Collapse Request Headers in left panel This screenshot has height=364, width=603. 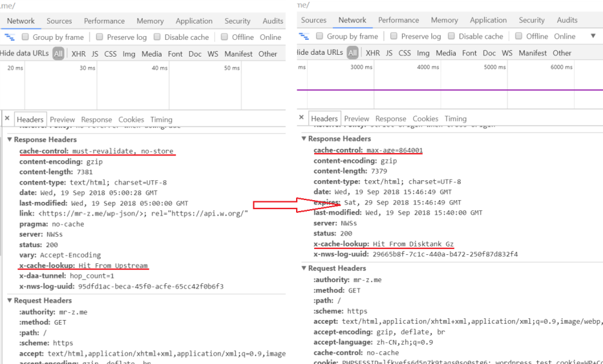pyautogui.click(x=10, y=300)
